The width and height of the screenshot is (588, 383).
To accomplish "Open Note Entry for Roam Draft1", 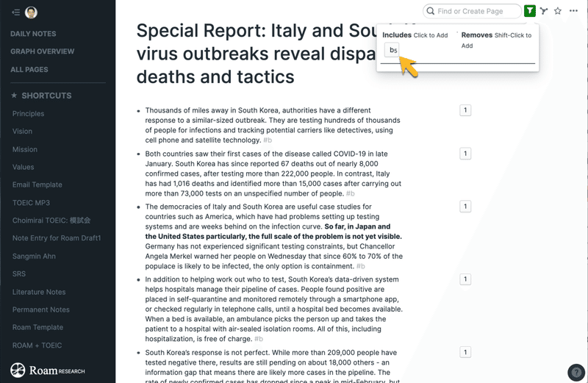I will click(x=57, y=238).
